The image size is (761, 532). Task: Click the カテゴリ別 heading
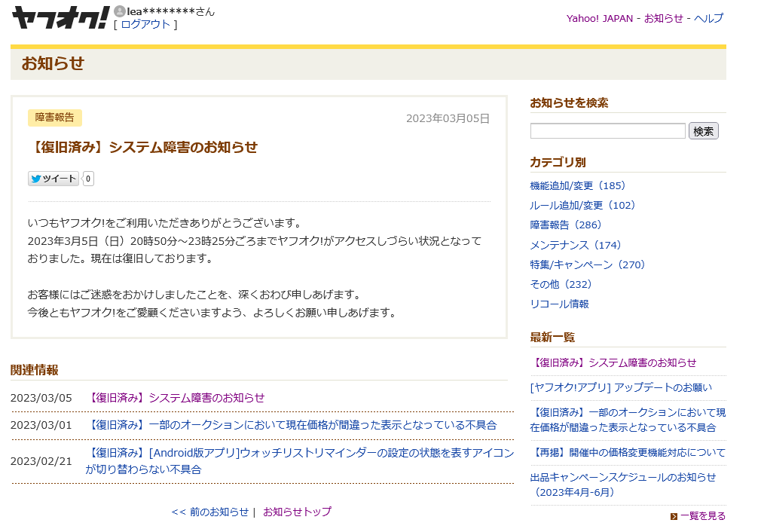[558, 162]
